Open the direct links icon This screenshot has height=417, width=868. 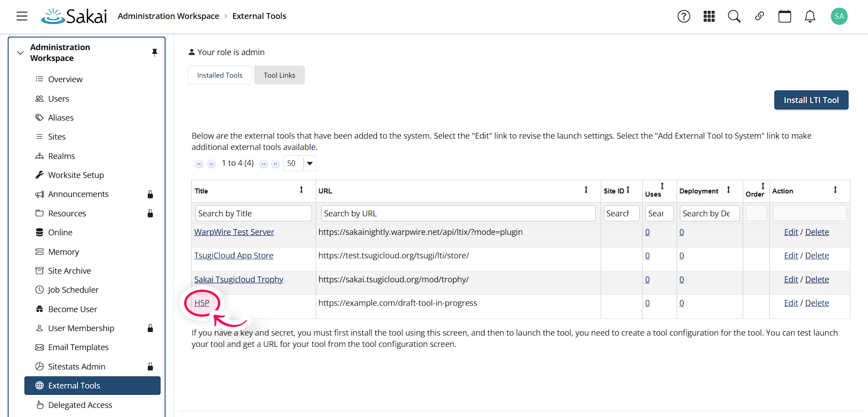click(759, 16)
